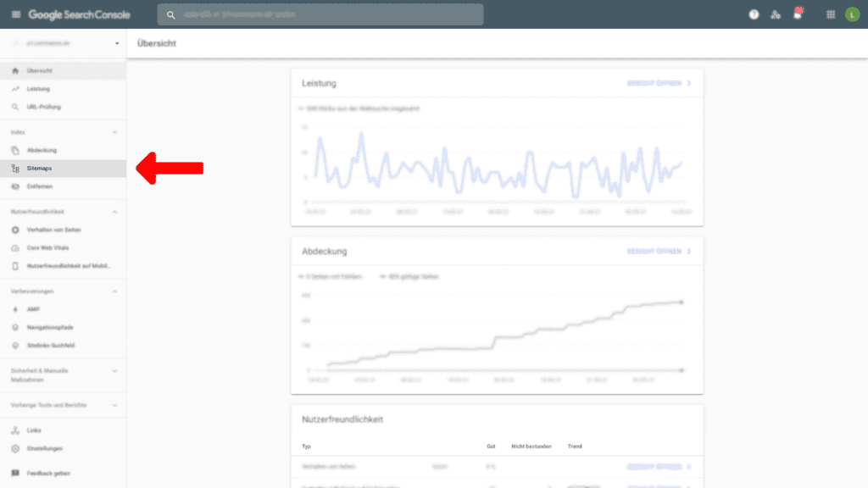Click the Einstellungen gear icon
Image resolution: width=868 pixels, height=488 pixels.
15,449
